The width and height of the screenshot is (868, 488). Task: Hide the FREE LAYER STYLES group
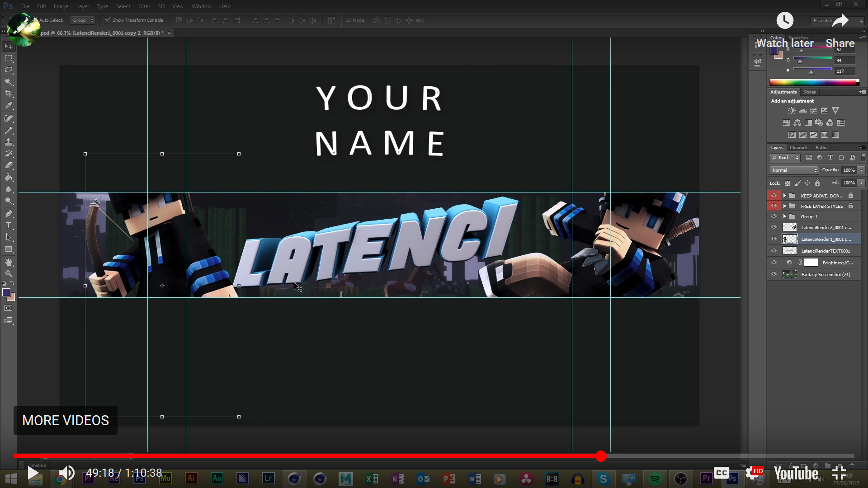tap(774, 206)
